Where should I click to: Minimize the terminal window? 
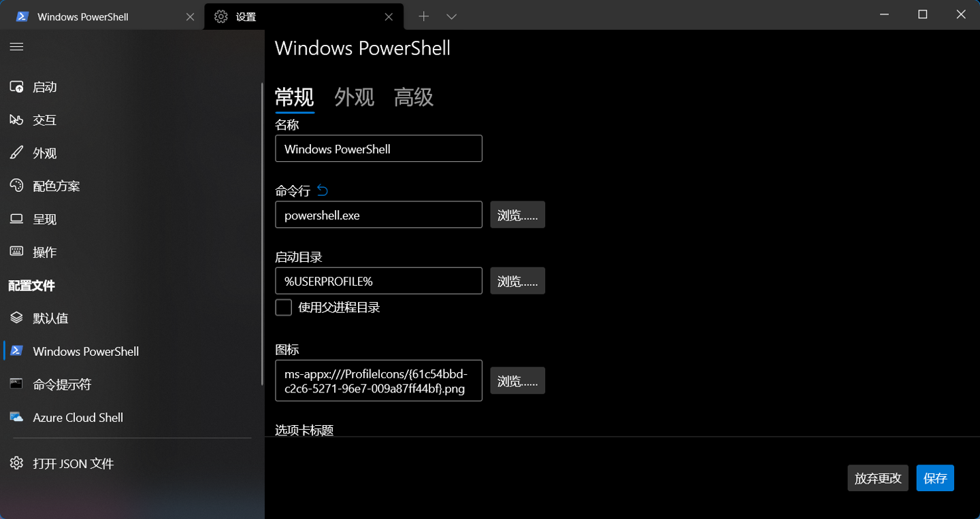(x=884, y=14)
